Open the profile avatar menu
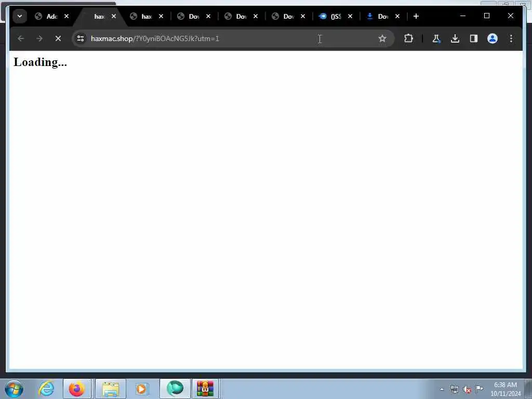This screenshot has height=399, width=532. (x=493, y=38)
